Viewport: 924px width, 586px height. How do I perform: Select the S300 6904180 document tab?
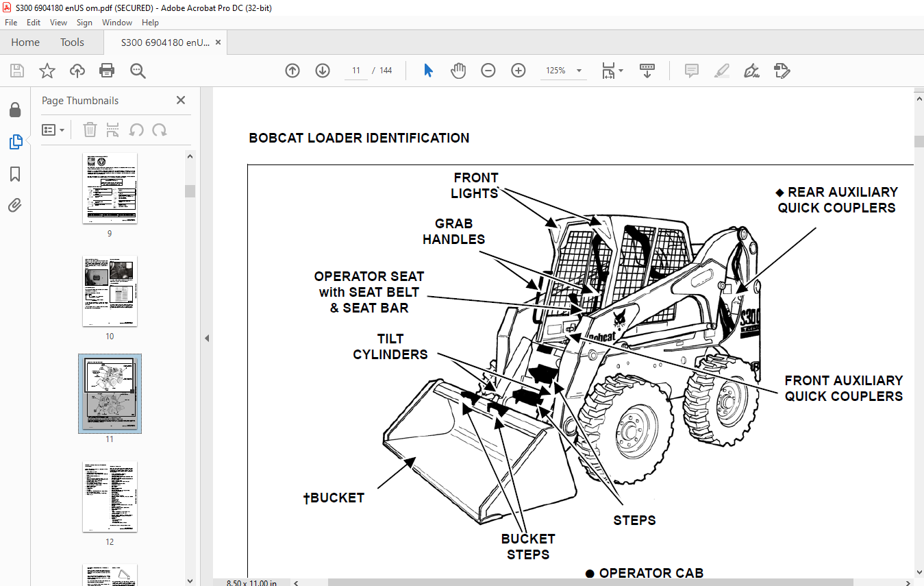point(165,42)
